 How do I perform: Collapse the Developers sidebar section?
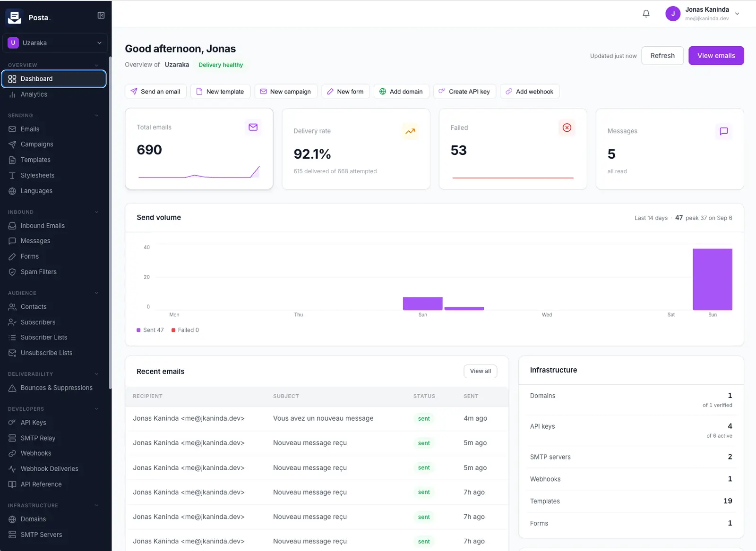click(x=96, y=409)
